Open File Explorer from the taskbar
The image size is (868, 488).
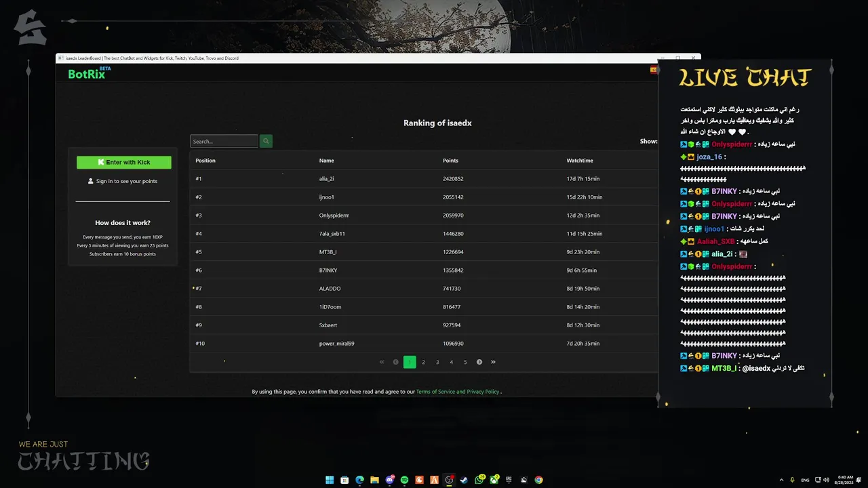pos(374,480)
